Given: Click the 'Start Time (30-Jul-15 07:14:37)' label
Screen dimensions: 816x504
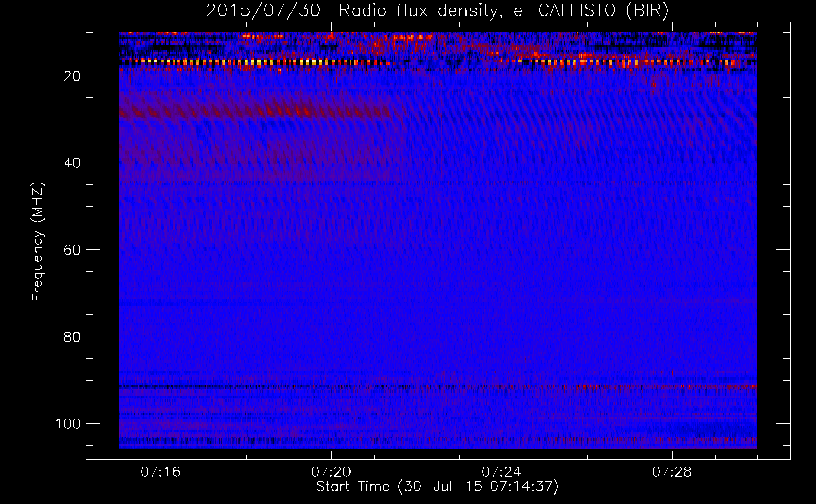Looking at the screenshot, I should click(437, 487).
